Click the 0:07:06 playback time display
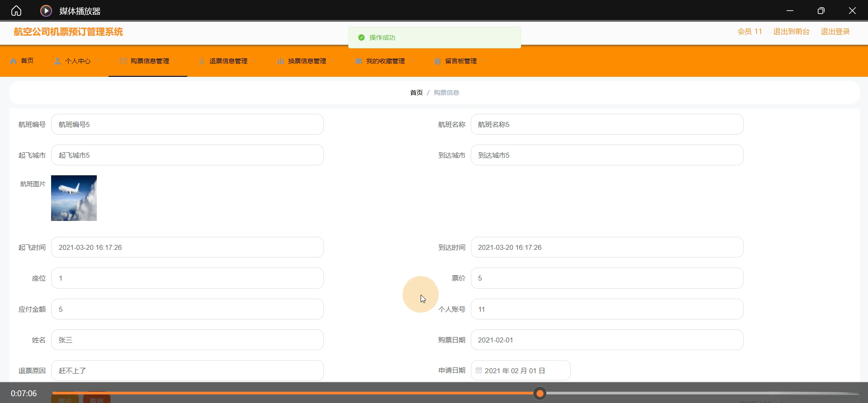 pyautogui.click(x=24, y=394)
